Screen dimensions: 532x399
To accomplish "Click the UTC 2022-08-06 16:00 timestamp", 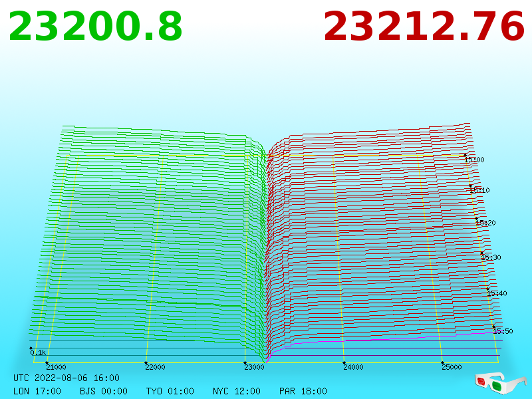I will pyautogui.click(x=66, y=378).
